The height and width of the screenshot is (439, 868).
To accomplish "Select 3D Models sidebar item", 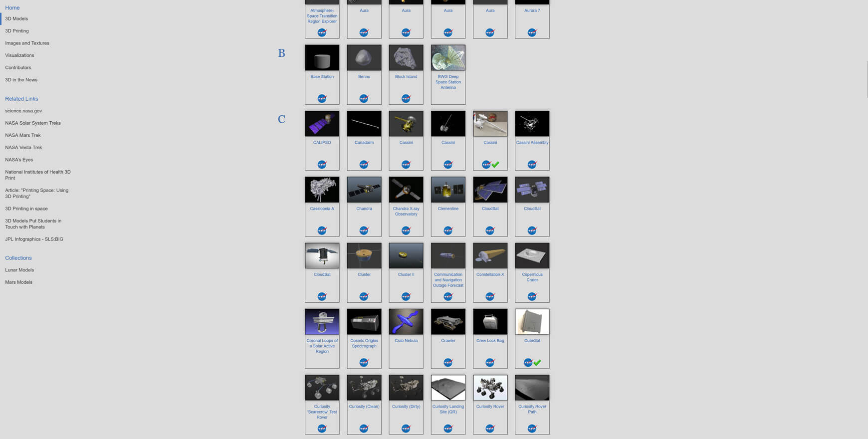I will (16, 18).
